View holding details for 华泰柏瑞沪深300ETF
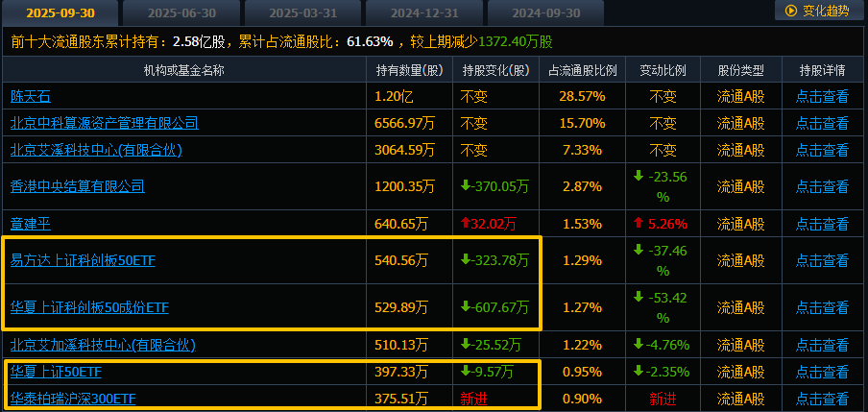Viewport: 868px width, 412px height. click(822, 398)
